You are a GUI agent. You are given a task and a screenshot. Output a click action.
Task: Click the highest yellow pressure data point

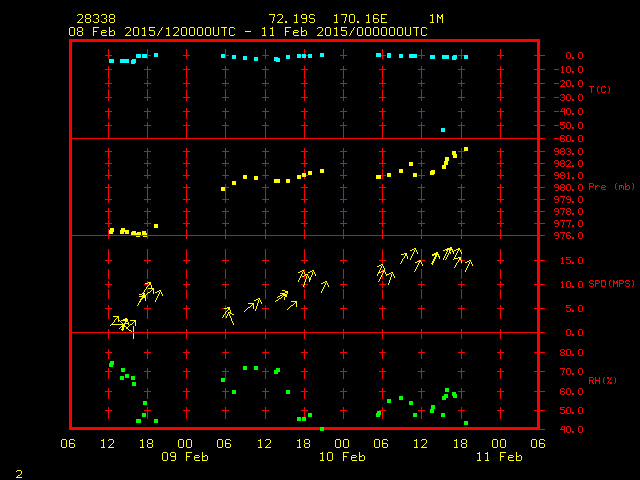click(466, 149)
